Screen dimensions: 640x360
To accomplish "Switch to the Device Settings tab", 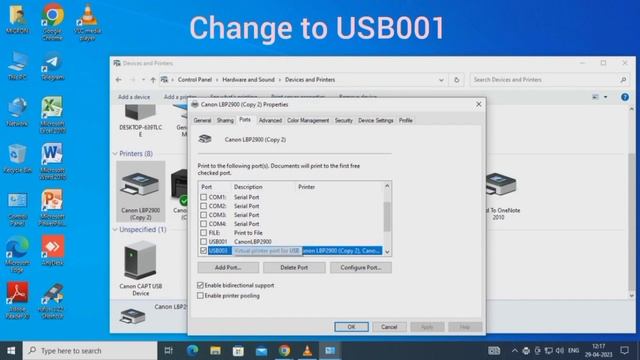I will point(376,120).
